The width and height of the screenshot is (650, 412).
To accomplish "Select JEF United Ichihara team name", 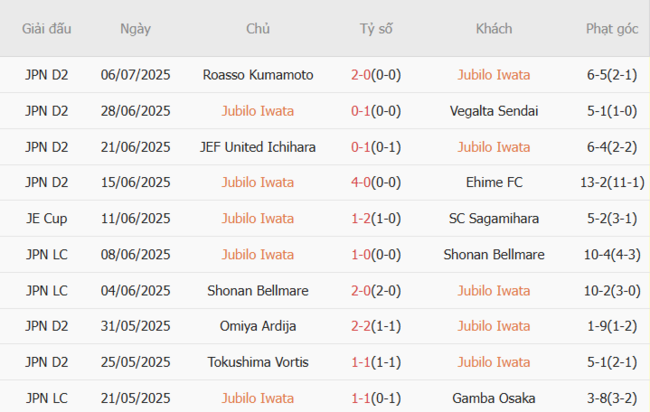I will tap(257, 147).
